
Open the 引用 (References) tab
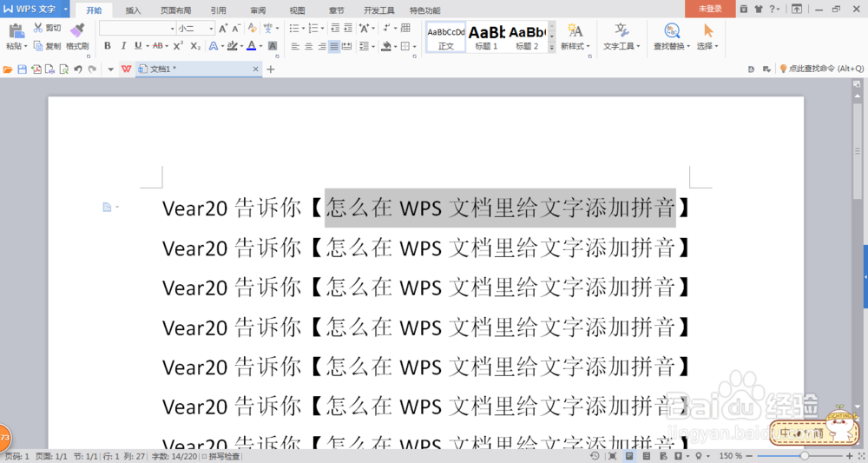(x=218, y=10)
